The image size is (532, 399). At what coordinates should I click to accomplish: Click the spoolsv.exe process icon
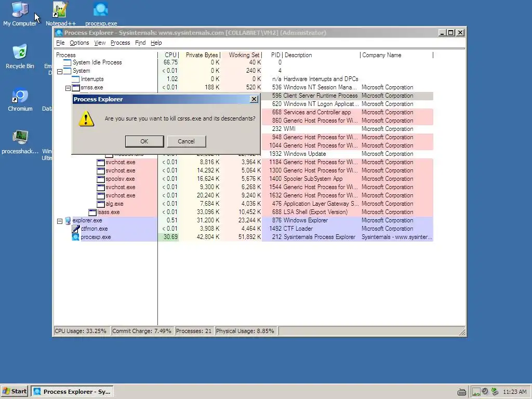(101, 179)
